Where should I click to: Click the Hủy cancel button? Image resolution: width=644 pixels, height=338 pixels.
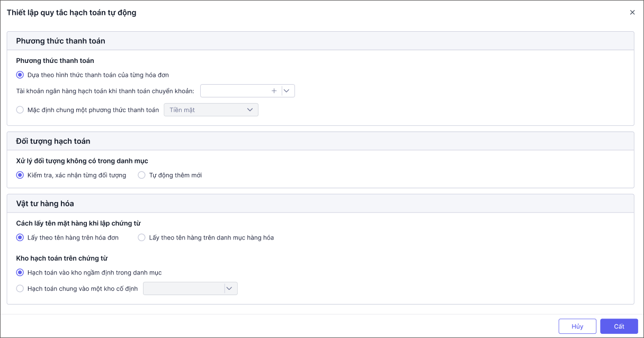(577, 326)
